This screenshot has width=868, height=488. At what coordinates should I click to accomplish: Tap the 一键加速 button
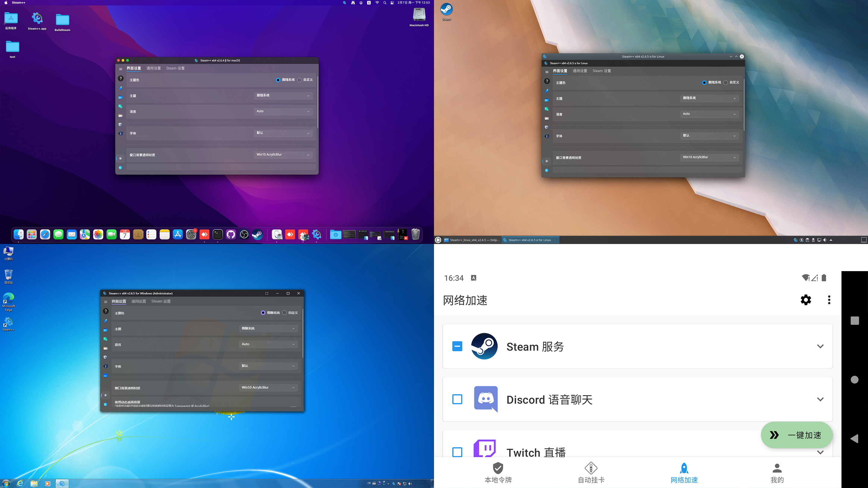point(797,435)
